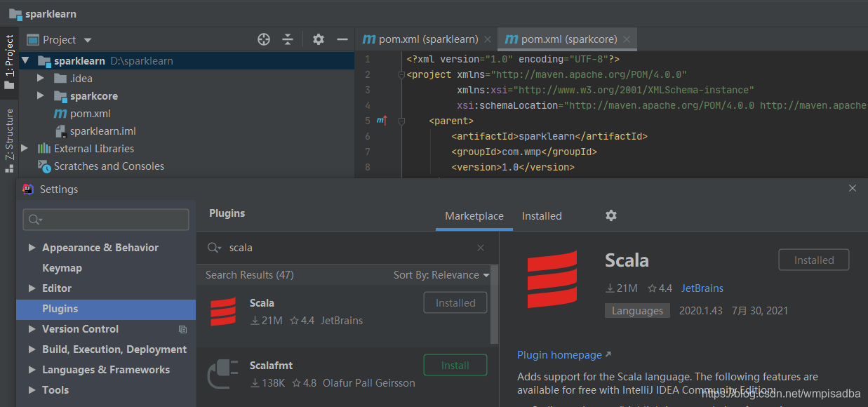Click Installed button in Scala details pane
The height and width of the screenshot is (407, 868).
tap(814, 260)
